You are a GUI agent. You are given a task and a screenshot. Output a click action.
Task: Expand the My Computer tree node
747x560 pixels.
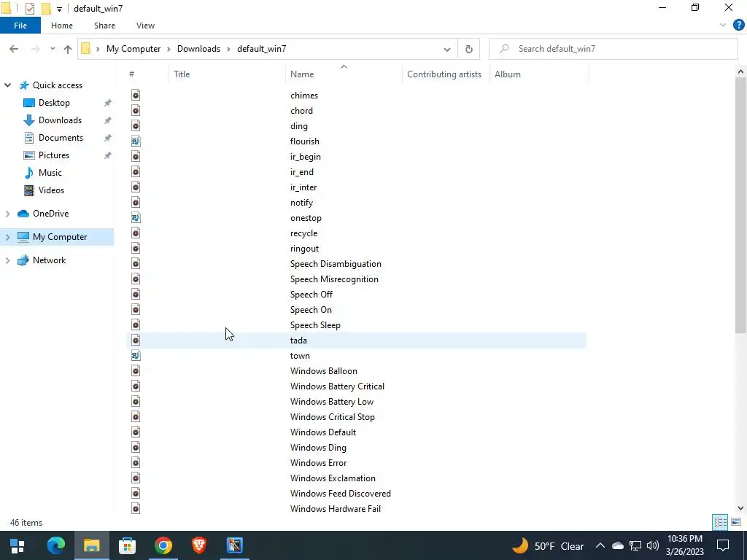point(7,237)
